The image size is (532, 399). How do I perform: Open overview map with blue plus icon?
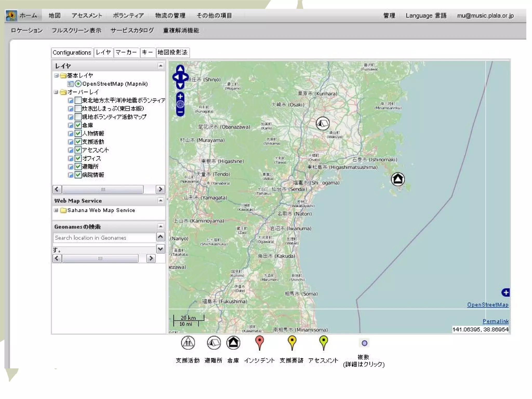pos(505,292)
